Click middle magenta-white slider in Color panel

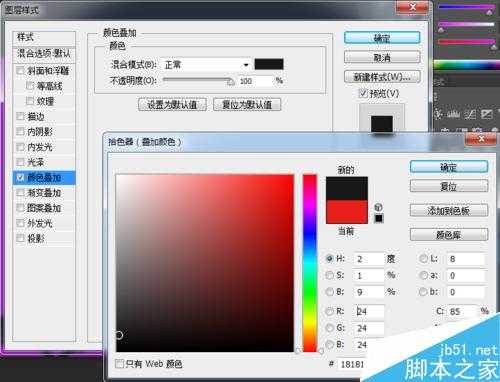click(466, 25)
